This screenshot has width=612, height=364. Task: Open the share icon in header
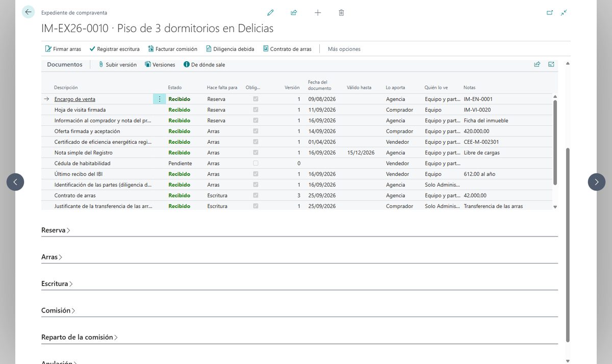click(294, 13)
